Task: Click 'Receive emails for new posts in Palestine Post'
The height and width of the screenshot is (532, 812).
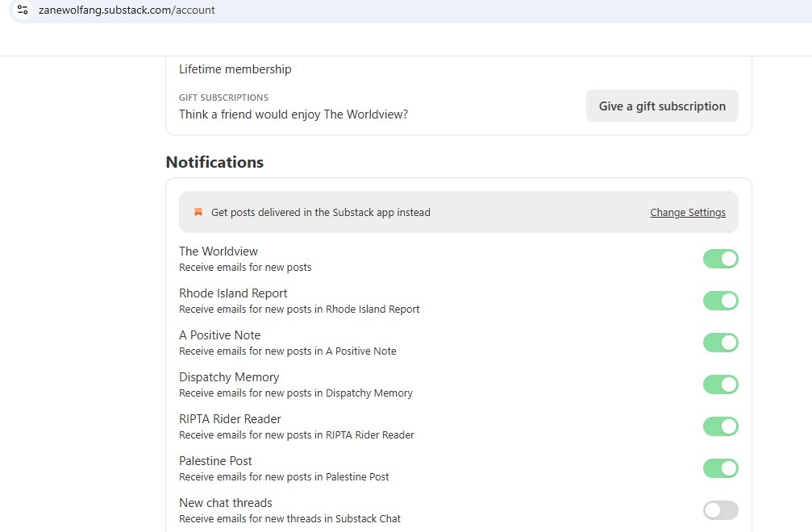Action: [284, 477]
